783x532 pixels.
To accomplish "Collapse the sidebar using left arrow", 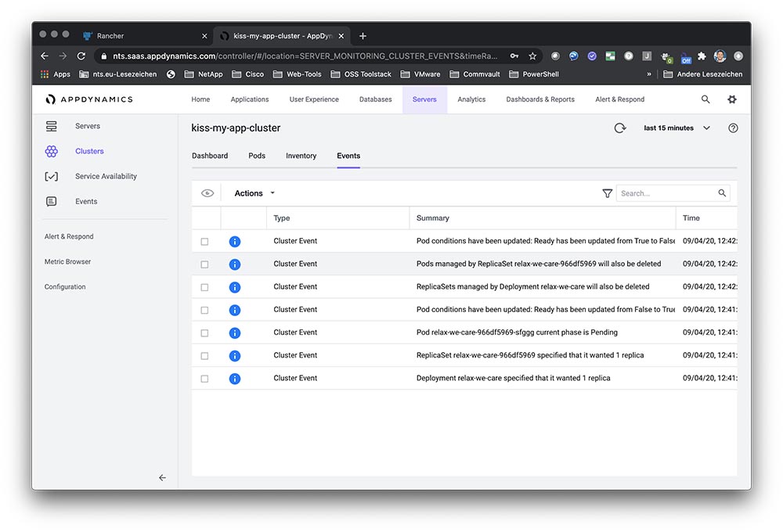I will point(162,477).
